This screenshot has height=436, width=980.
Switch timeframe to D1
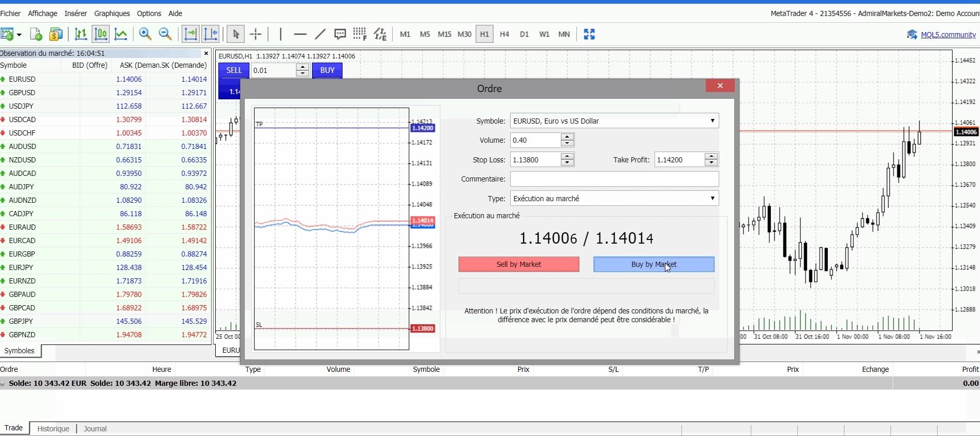524,35
